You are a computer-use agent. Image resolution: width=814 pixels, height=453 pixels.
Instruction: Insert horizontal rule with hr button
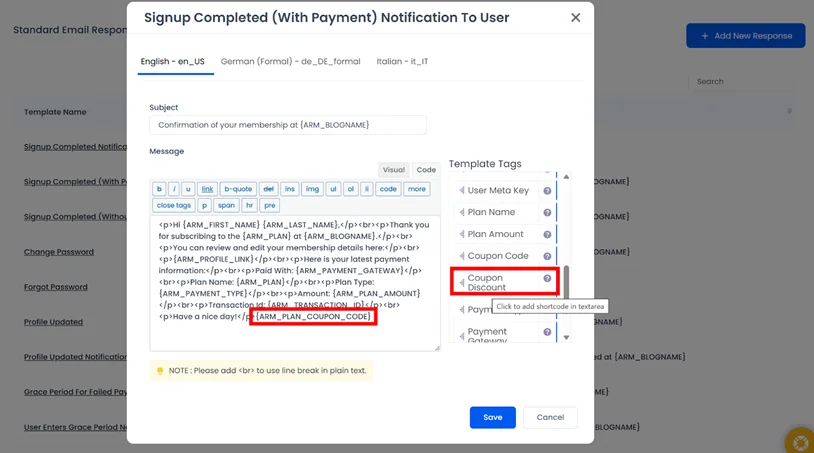249,205
